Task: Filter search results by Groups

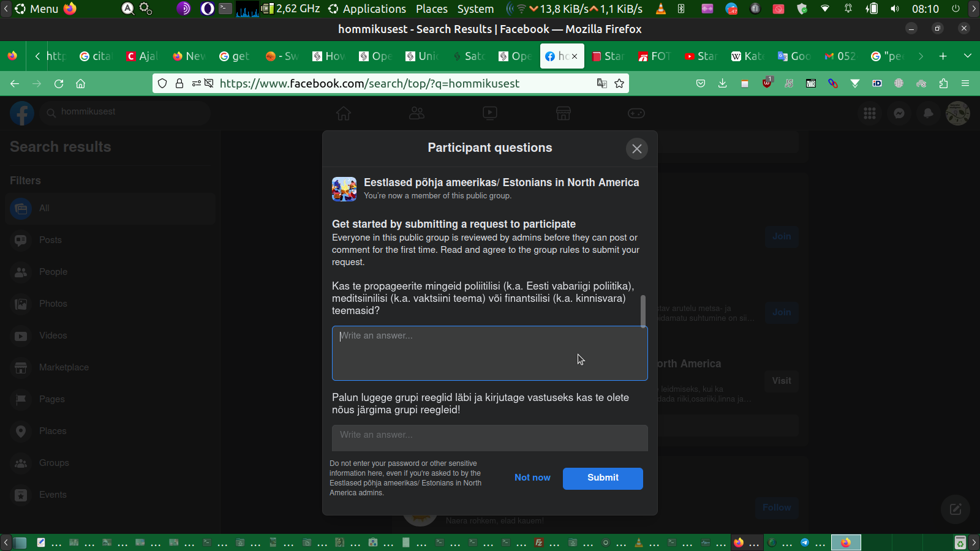Action: pyautogui.click(x=110, y=463)
